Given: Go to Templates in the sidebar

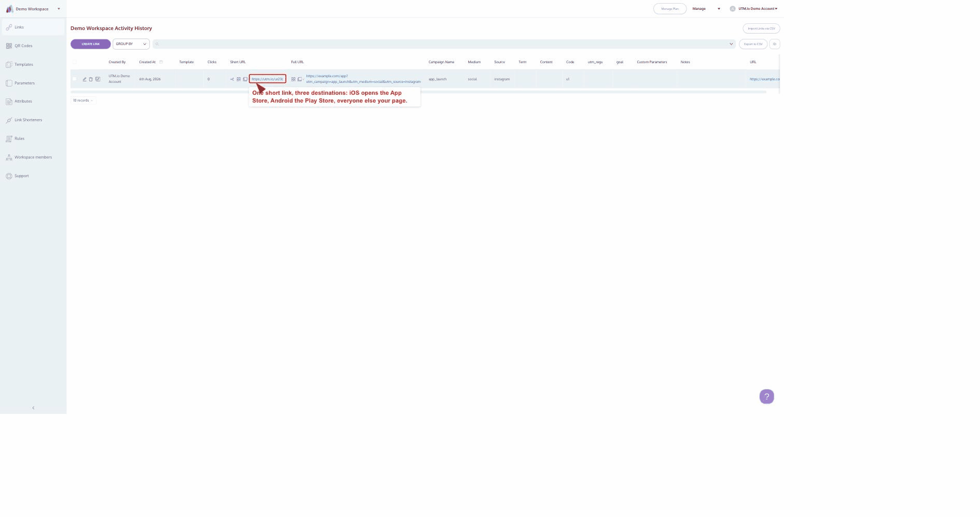Looking at the screenshot, I should [x=33, y=64].
